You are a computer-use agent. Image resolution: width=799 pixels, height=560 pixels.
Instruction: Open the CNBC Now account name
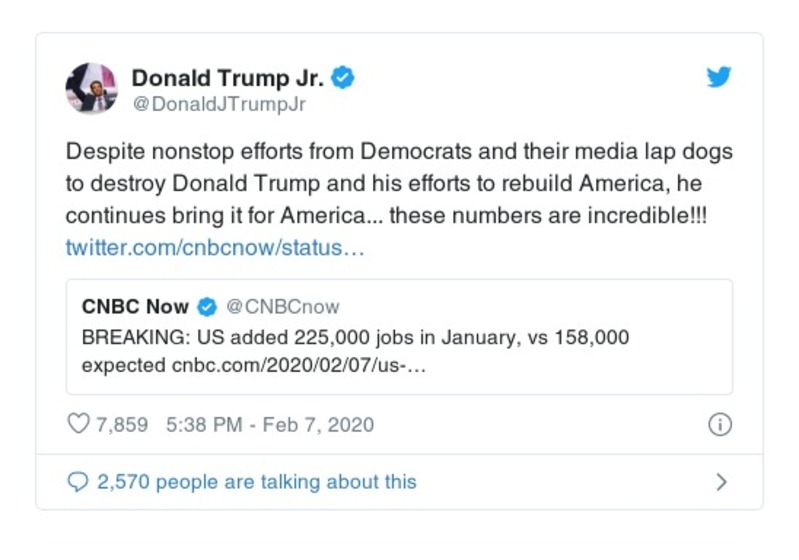[135, 307]
